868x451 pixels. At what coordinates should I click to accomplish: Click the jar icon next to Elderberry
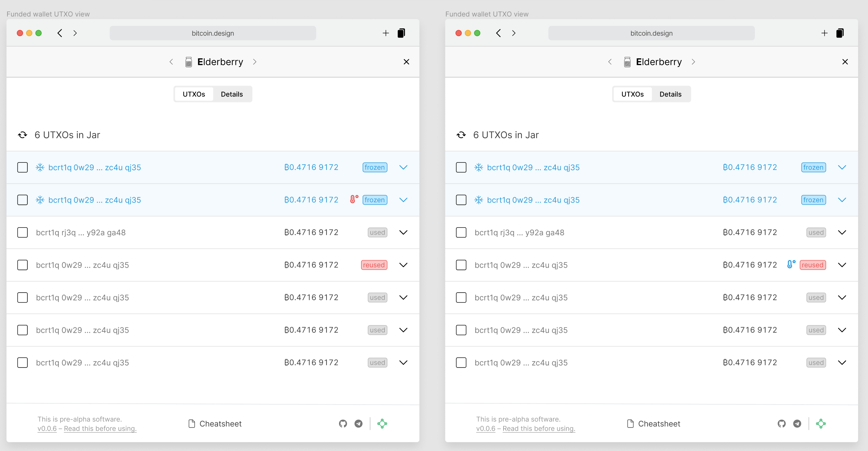pos(189,62)
